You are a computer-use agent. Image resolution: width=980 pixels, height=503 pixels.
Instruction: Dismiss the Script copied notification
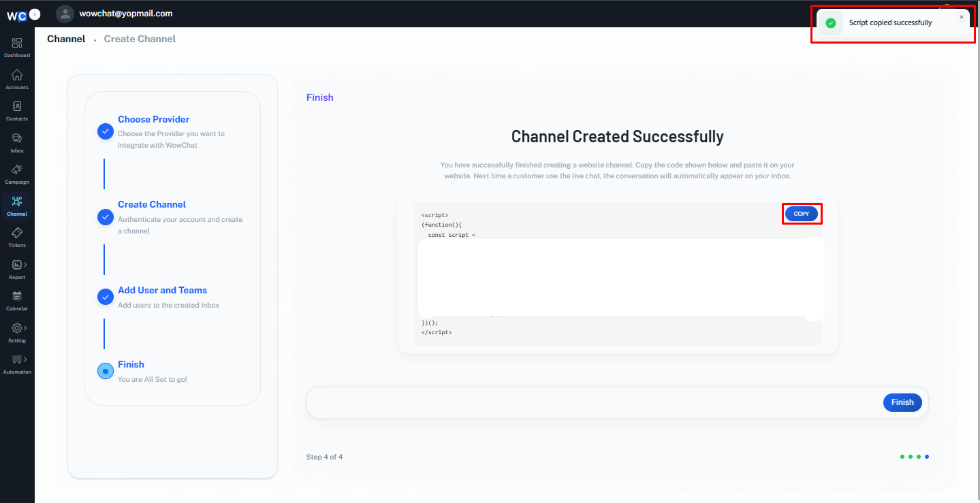[x=961, y=17]
